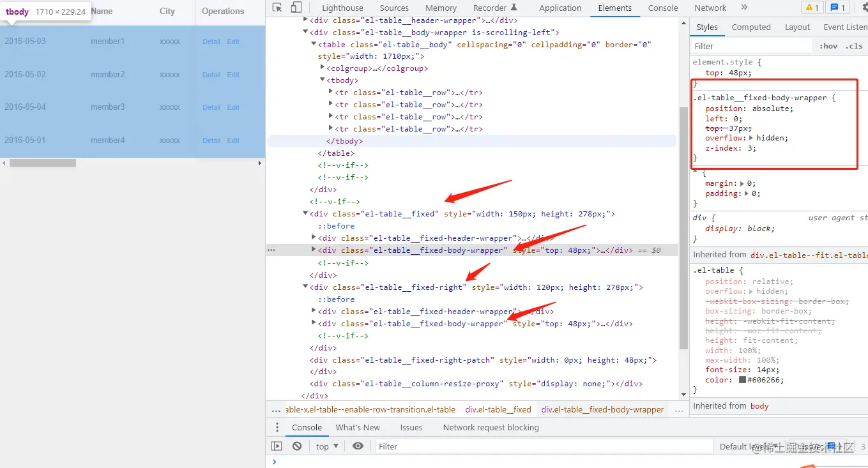Image resolution: width=868 pixels, height=468 pixels.
Task: Toggle the device toolbar icon
Action: [x=296, y=8]
